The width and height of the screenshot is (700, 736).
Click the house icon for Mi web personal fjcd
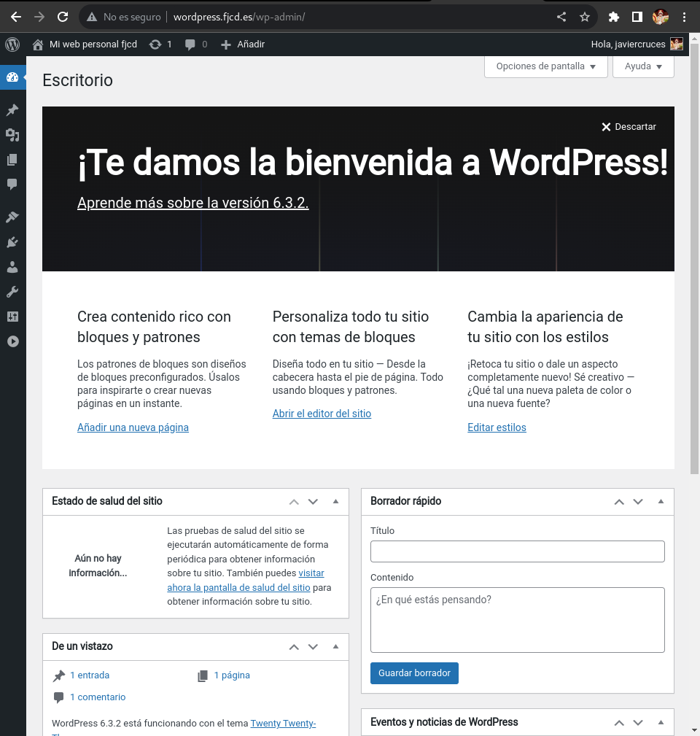(37, 44)
